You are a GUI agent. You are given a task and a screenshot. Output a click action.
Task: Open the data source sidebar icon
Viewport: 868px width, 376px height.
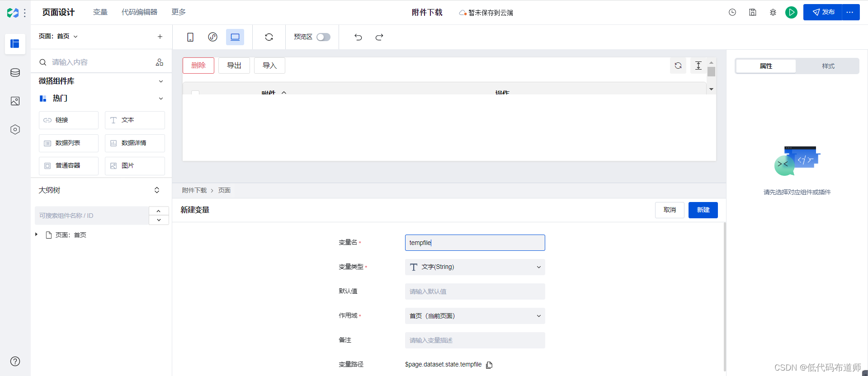tap(15, 72)
